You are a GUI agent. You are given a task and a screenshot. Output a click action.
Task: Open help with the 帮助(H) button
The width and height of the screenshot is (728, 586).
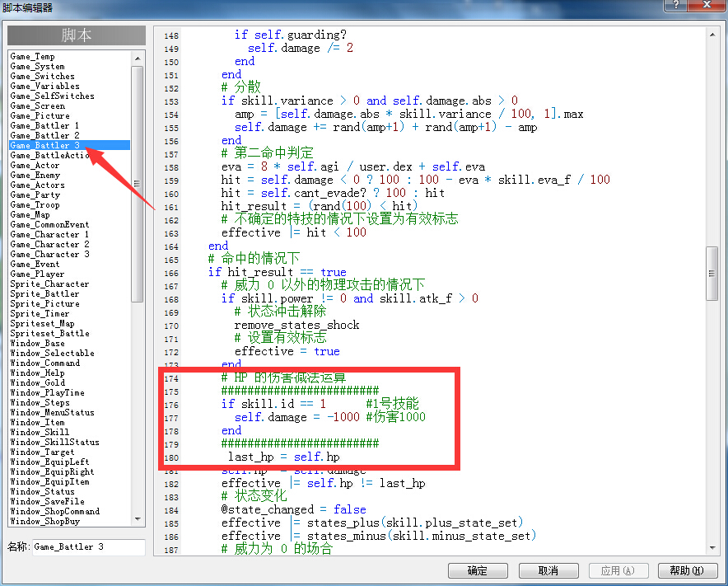(687, 570)
